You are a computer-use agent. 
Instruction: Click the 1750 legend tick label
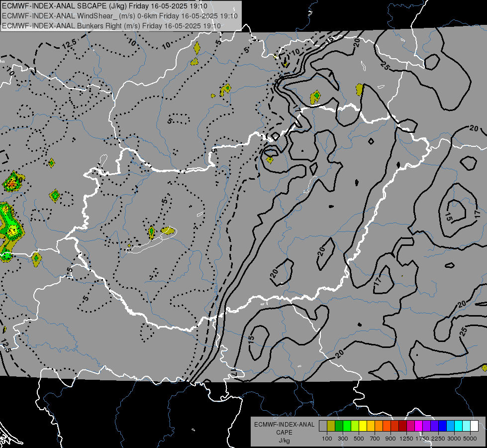pyautogui.click(x=422, y=439)
